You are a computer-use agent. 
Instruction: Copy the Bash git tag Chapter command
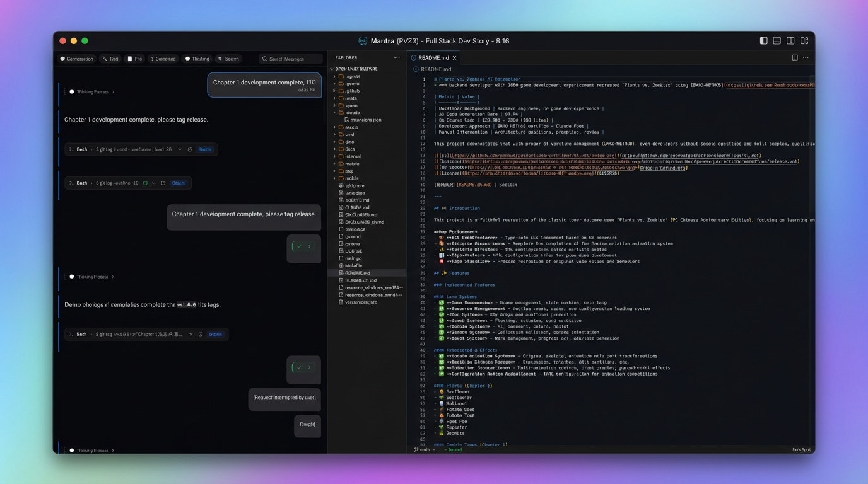point(201,334)
